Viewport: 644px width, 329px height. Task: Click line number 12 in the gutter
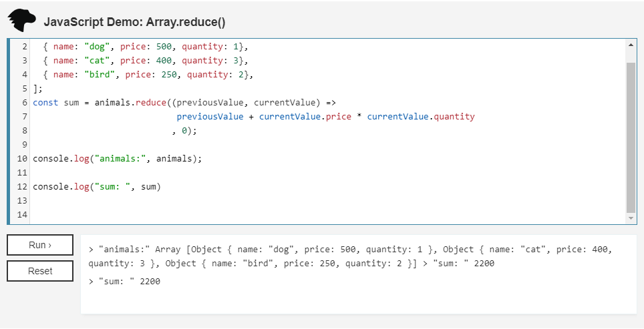coord(22,187)
